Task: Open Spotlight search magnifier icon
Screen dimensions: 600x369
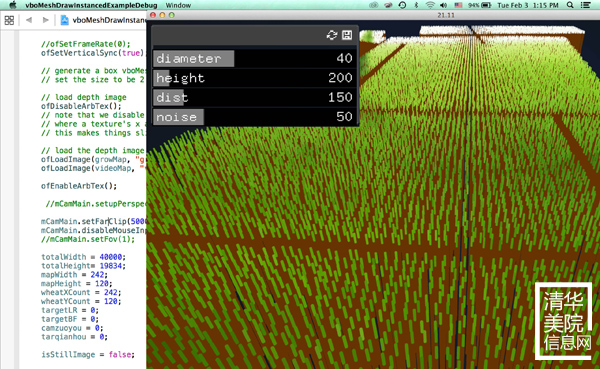Action: tap(570, 5)
